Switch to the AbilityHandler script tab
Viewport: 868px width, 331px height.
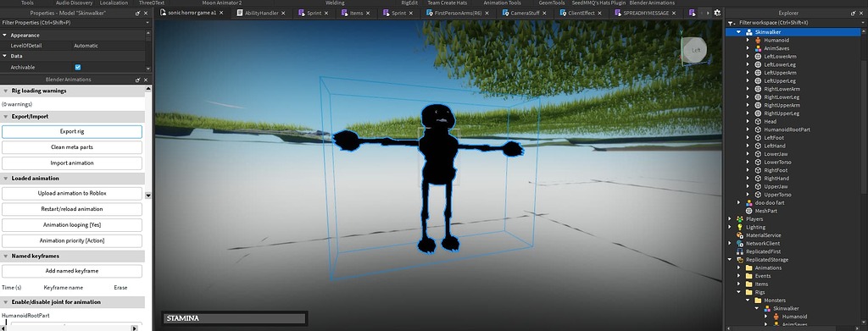pyautogui.click(x=263, y=13)
